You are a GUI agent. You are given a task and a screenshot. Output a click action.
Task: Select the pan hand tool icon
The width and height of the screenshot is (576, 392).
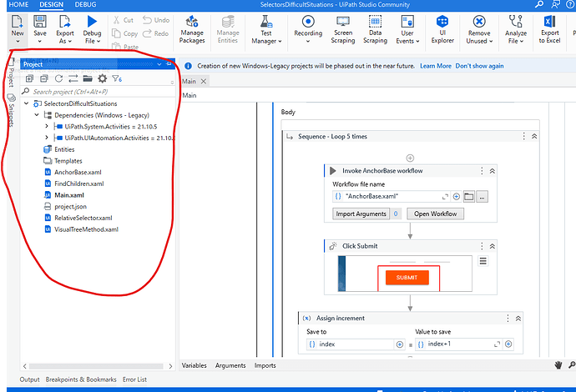tap(558, 364)
